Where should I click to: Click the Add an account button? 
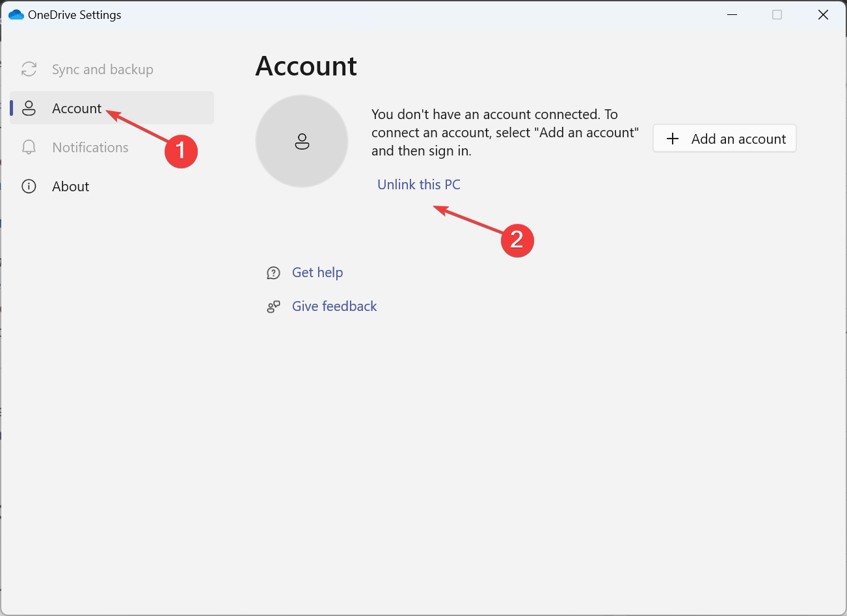pyautogui.click(x=725, y=139)
